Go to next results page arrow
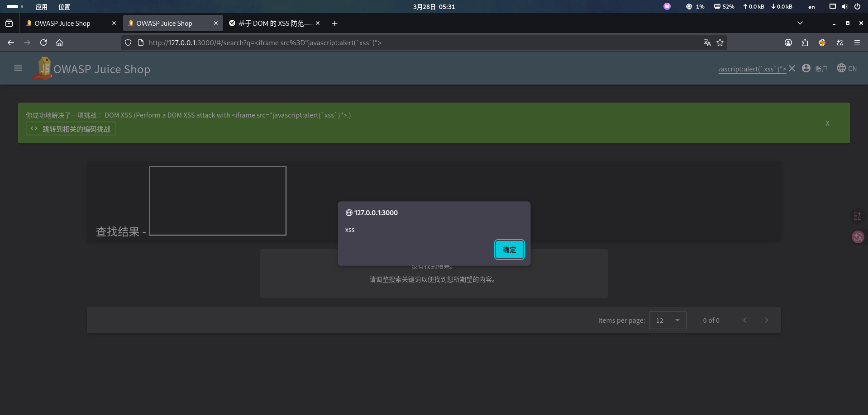868x415 pixels. click(767, 320)
